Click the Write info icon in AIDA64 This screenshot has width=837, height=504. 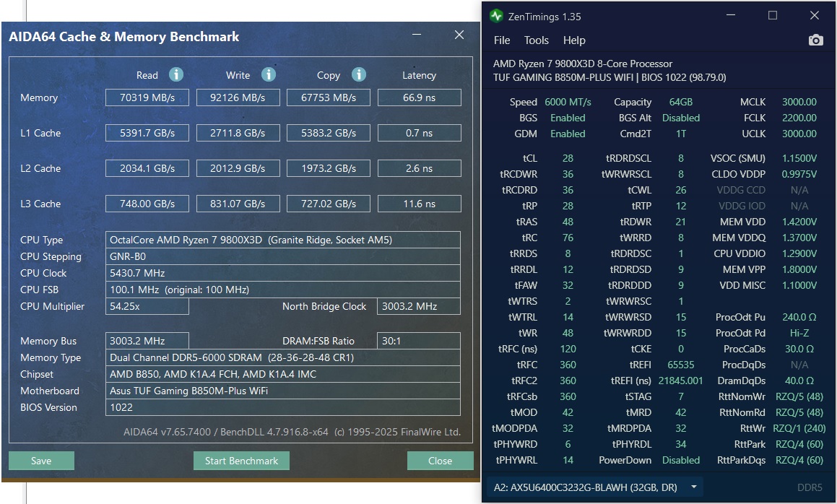(269, 75)
